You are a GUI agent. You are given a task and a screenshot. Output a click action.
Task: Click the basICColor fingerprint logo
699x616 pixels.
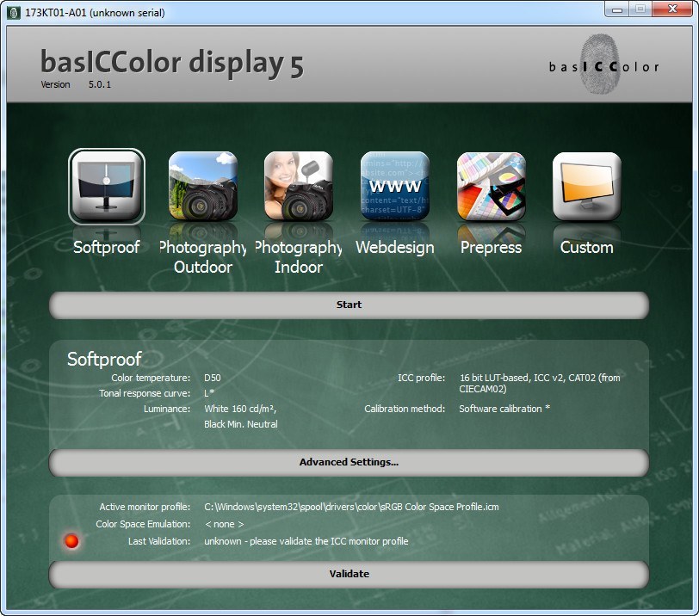[603, 65]
